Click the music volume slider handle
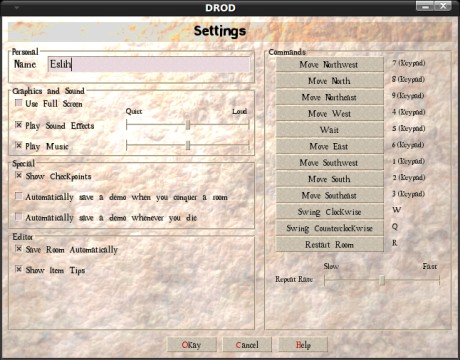Screen dimensions: 460x360 point(188,146)
